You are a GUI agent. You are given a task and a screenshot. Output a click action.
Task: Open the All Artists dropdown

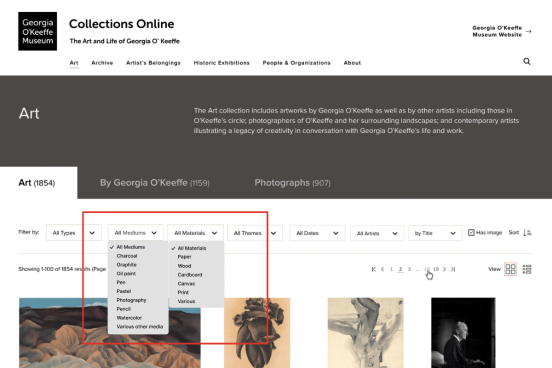click(377, 233)
